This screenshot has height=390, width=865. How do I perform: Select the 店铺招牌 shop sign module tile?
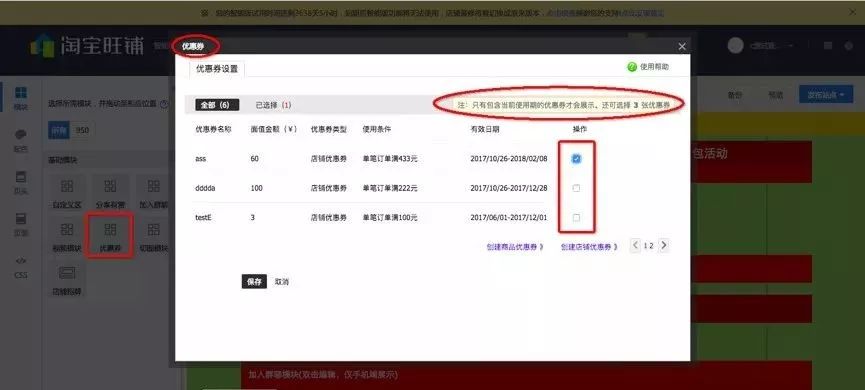pos(67,279)
